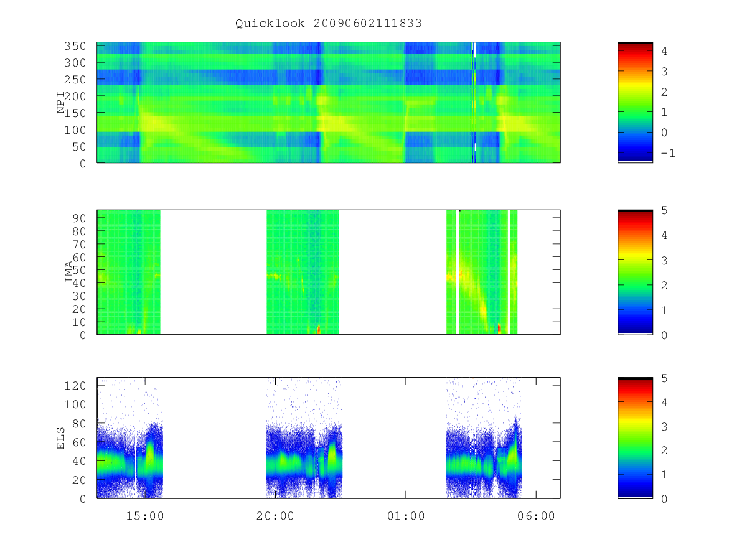Select the IMA axis label
The width and height of the screenshot is (747, 560).
(x=69, y=272)
